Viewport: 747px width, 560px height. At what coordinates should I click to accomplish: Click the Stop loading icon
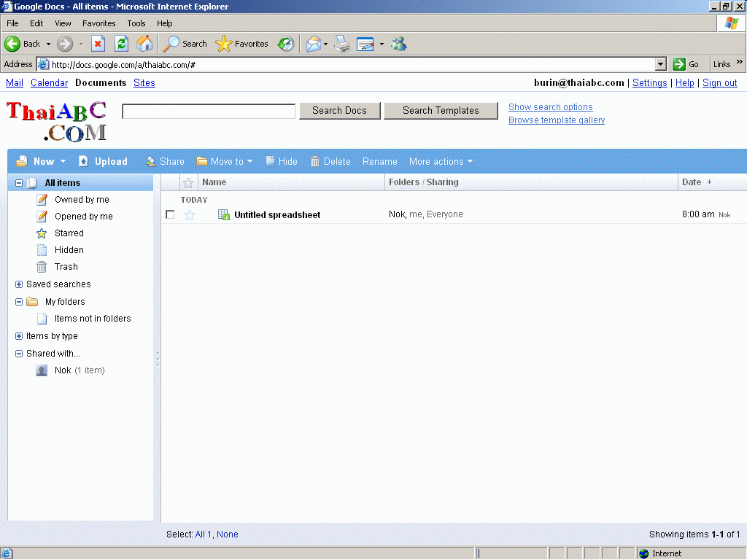click(x=98, y=44)
